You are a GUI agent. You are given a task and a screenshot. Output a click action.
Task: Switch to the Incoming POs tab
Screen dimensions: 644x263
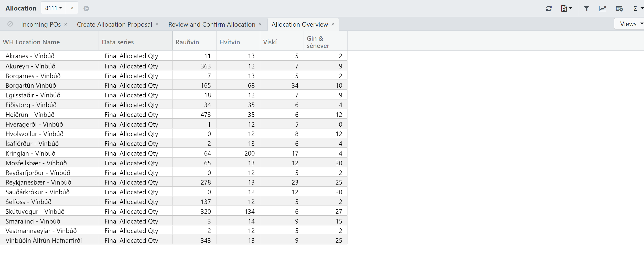(x=41, y=24)
